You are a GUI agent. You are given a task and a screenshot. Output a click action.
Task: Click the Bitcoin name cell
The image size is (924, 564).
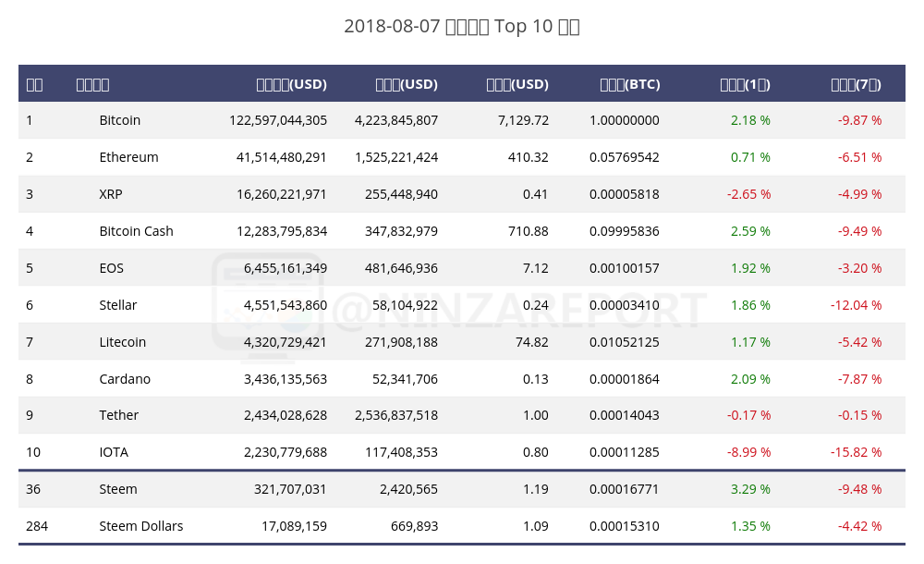pos(119,120)
